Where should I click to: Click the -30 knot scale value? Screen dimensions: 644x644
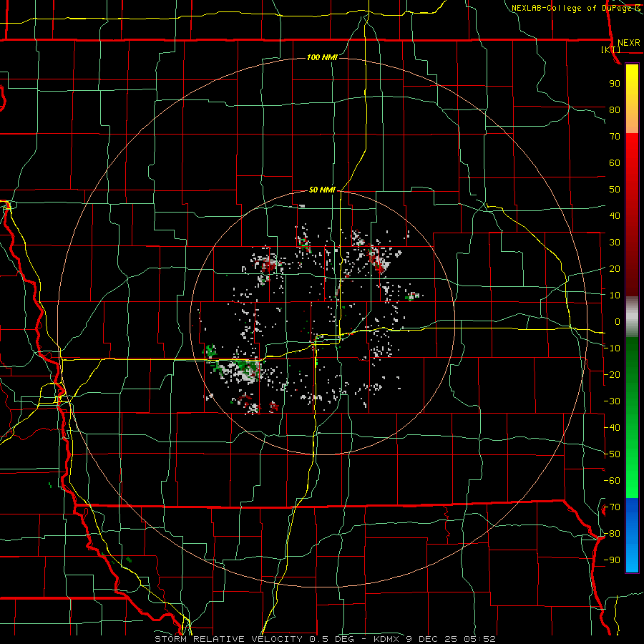point(612,401)
